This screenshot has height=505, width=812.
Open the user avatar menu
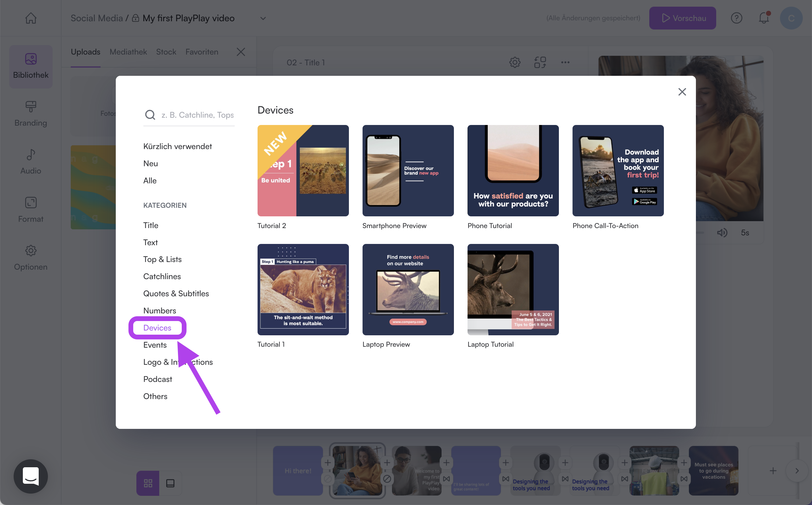coord(791,18)
